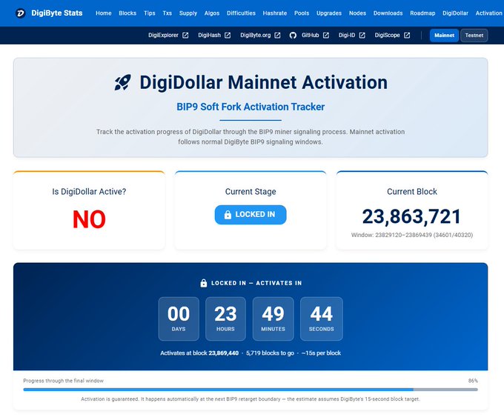Open the DigiDollar nav item
This screenshot has height=420, width=504.
(x=455, y=13)
